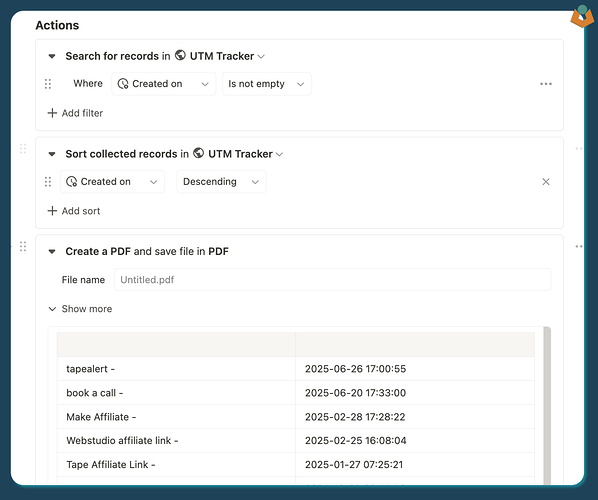Collapse the Sort collected records action

pyautogui.click(x=52, y=154)
